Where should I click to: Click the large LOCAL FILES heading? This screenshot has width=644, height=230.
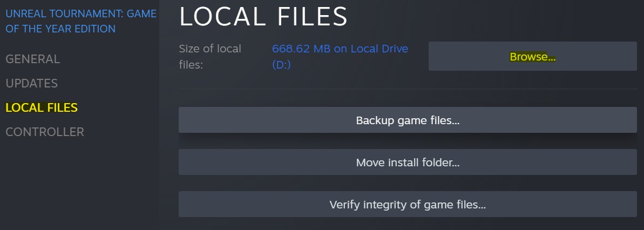[x=263, y=17]
